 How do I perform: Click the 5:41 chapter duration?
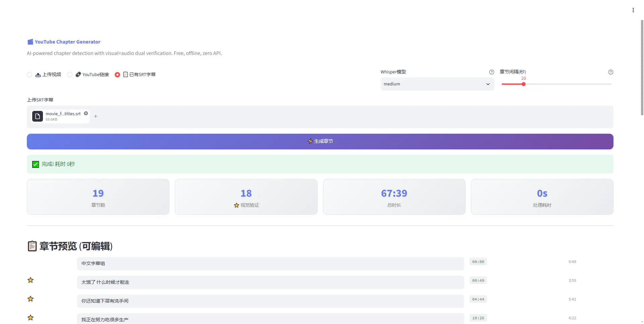(x=572, y=299)
